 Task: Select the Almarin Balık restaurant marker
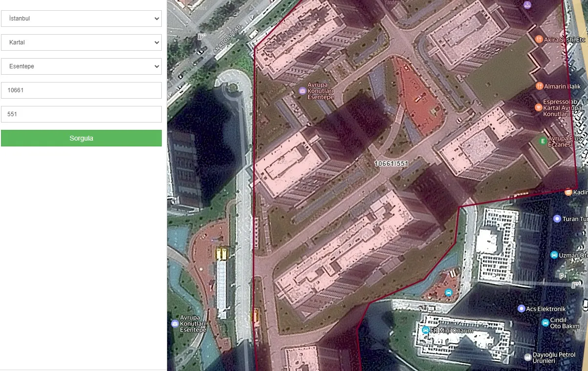(x=539, y=86)
